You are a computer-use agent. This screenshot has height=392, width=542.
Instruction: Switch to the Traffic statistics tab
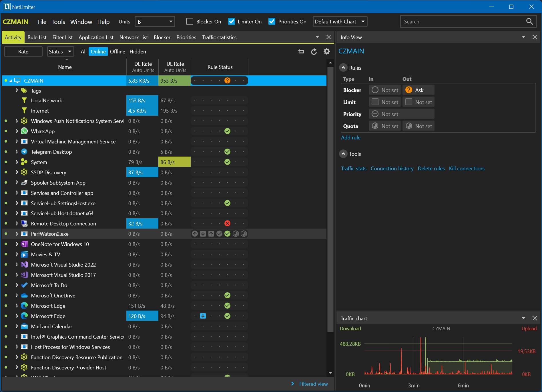[x=219, y=37]
